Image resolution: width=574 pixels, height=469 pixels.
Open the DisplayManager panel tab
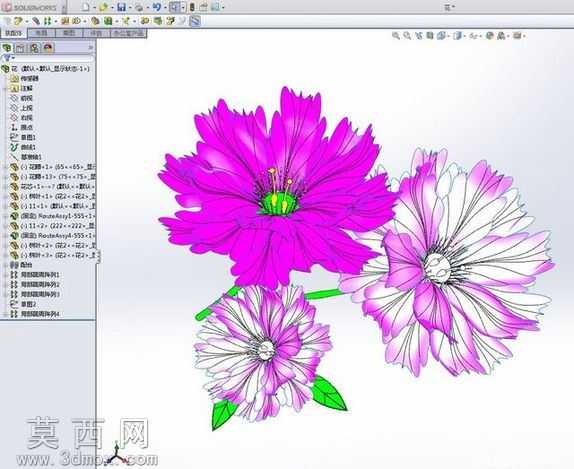coord(48,48)
